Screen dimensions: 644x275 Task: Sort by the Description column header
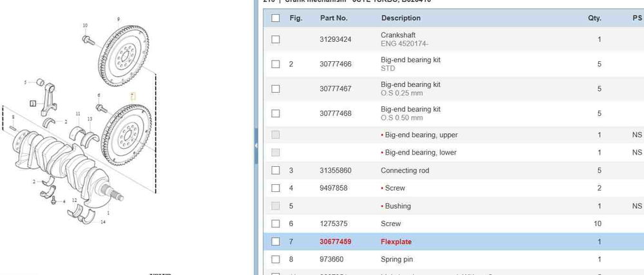(x=401, y=18)
